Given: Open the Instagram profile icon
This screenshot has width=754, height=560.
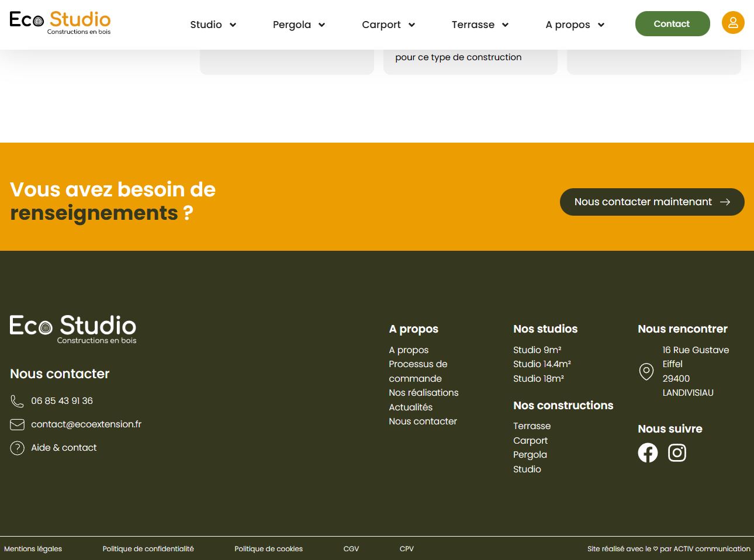Looking at the screenshot, I should tap(677, 452).
